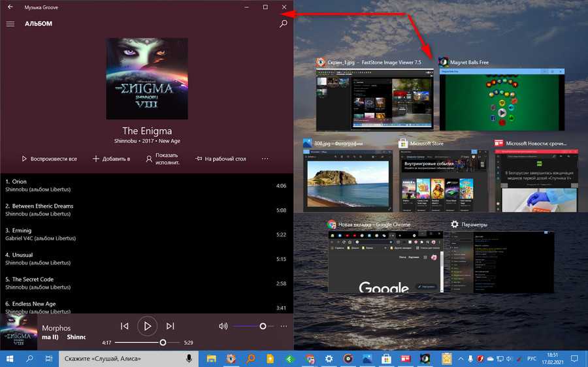Open the Groove hamburger navigation menu

click(10, 24)
